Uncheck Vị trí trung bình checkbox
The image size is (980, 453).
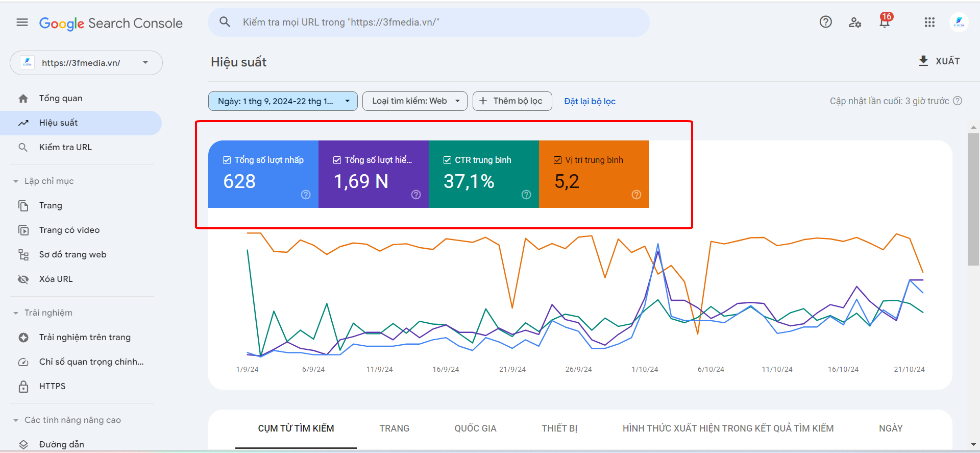tap(558, 160)
